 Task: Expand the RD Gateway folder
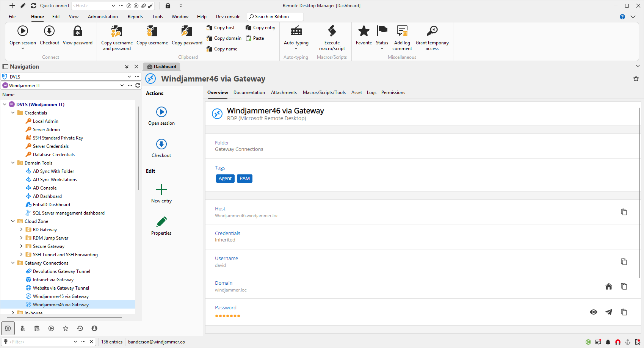21,230
